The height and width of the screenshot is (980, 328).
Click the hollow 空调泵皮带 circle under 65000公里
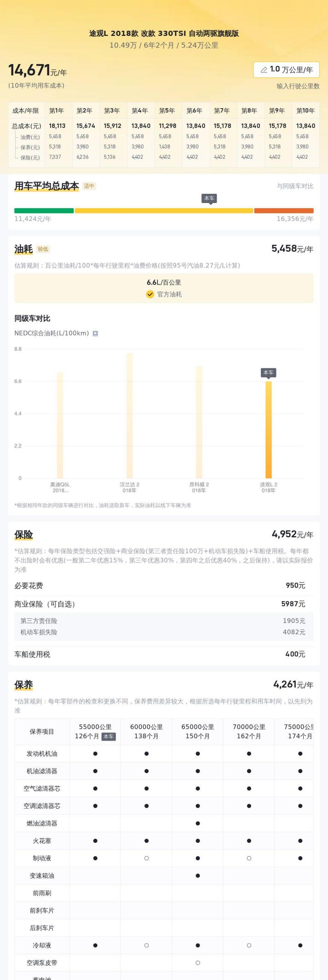click(x=198, y=963)
